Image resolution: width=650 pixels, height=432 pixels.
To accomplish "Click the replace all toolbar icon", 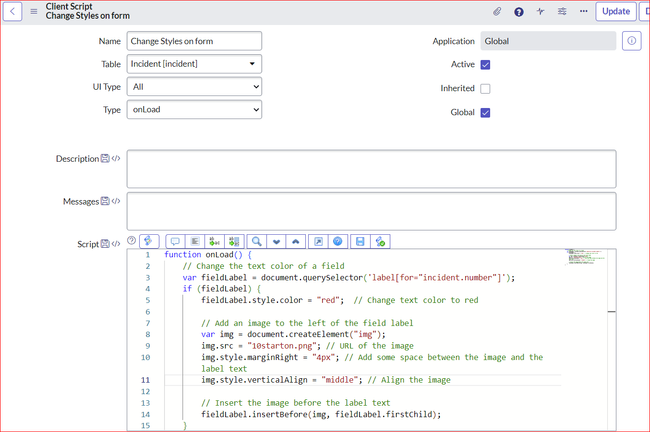I will point(234,241).
